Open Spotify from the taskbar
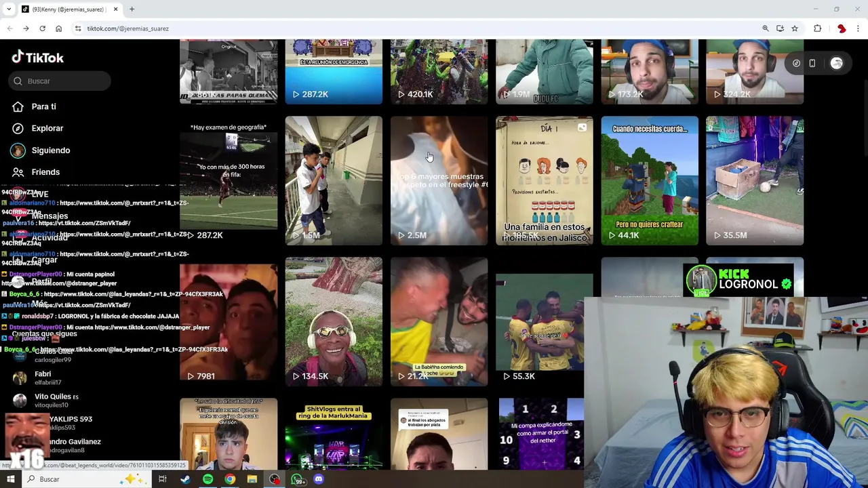The image size is (868, 488). (208, 479)
